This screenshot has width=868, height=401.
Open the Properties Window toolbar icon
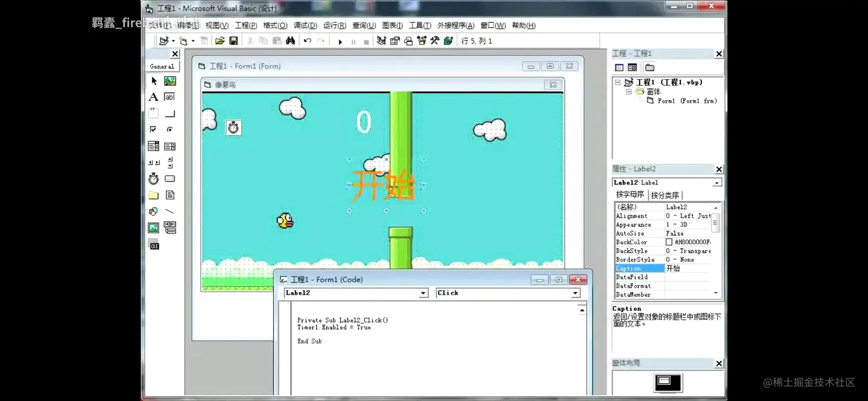pyautogui.click(x=395, y=41)
